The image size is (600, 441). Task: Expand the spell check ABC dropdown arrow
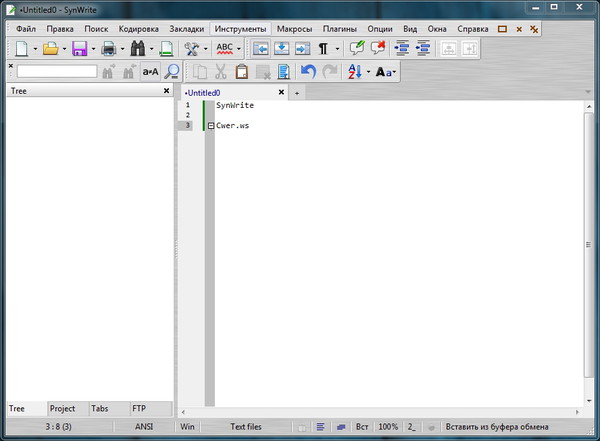[x=239, y=48]
